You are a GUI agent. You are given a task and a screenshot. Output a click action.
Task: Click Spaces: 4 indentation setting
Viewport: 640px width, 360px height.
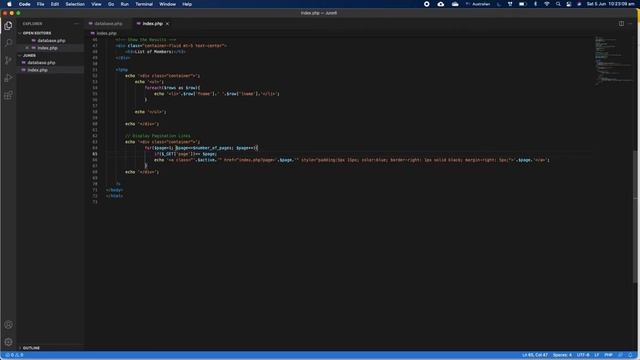point(562,355)
